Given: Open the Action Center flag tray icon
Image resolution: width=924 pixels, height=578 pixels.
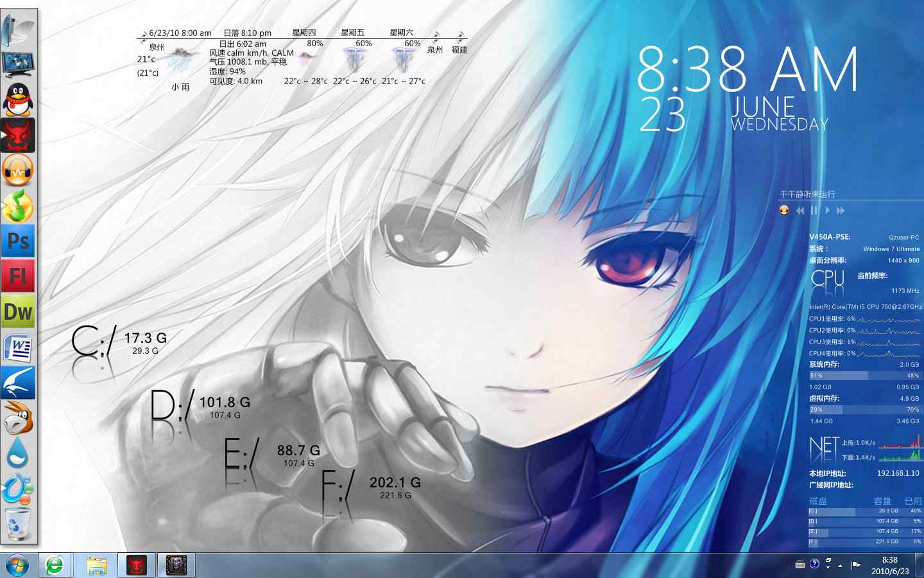Looking at the screenshot, I should tap(855, 565).
